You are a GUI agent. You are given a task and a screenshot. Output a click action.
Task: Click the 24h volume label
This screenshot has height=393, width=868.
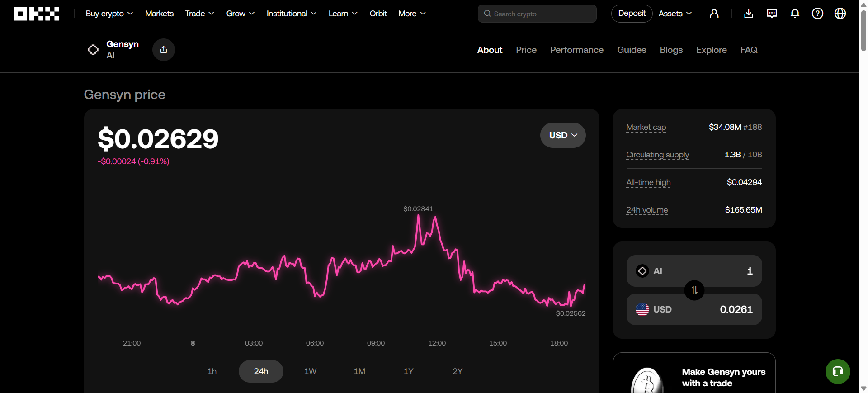coord(647,210)
